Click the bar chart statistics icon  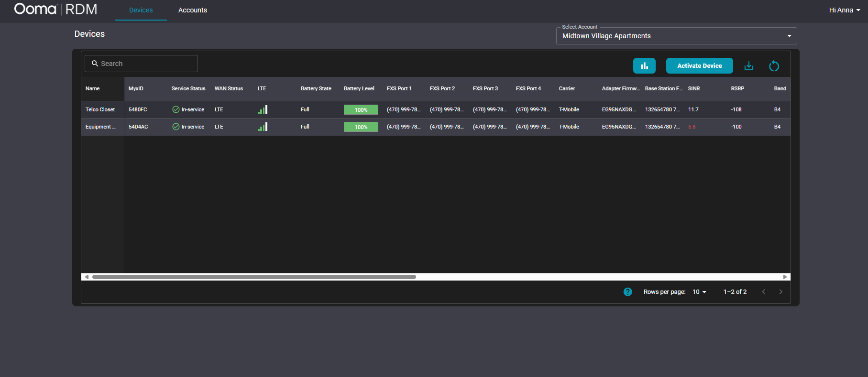click(644, 66)
